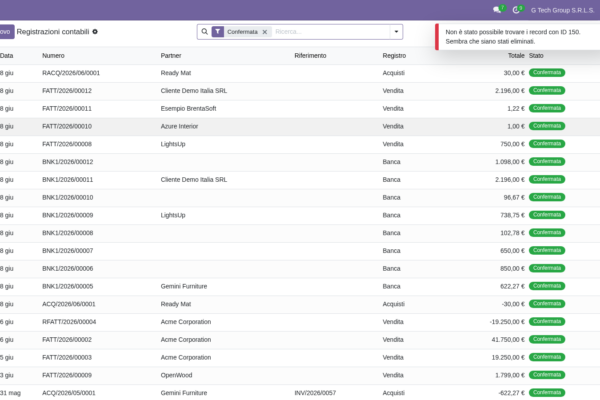Image resolution: width=600 pixels, height=400 pixels.
Task: Click the Nuovo button
Action: point(7,32)
